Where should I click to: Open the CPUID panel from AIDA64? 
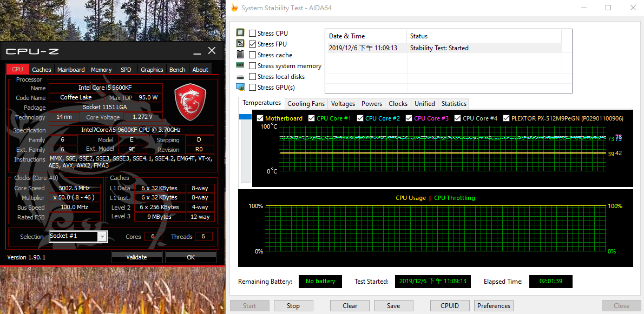(x=450, y=306)
